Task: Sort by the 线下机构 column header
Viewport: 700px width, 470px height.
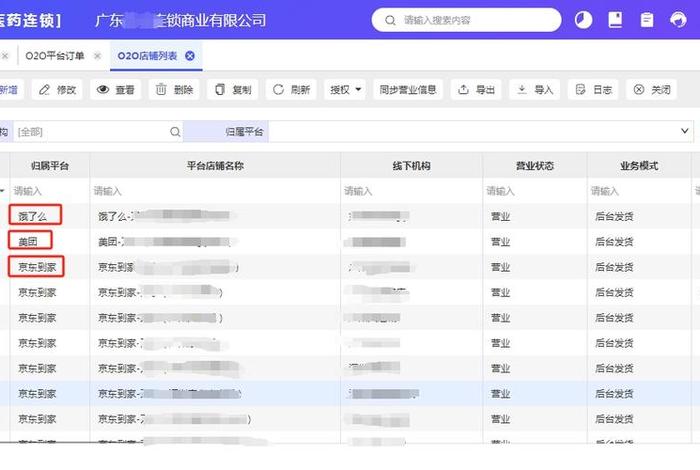Action: (x=411, y=166)
